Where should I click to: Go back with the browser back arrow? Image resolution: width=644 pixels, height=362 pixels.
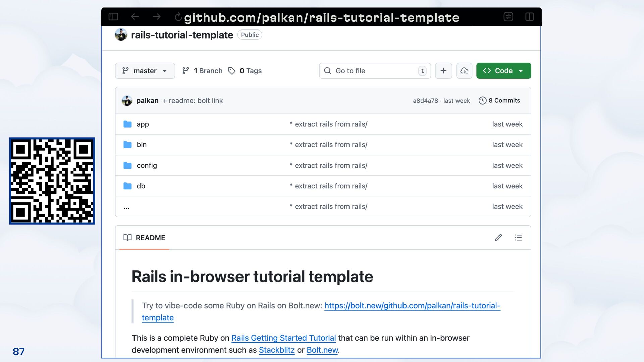click(135, 17)
